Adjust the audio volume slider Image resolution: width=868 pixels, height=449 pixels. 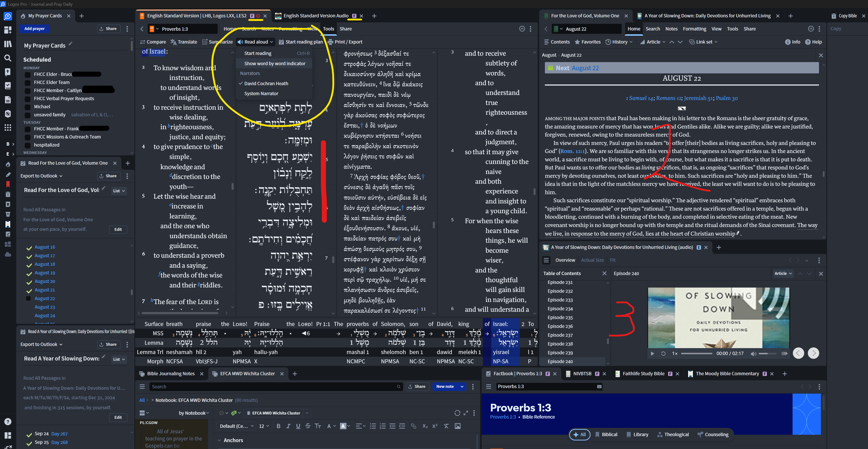[767, 354]
